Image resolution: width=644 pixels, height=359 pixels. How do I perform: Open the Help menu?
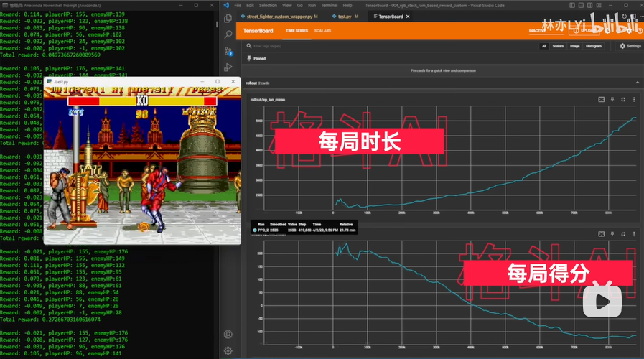[x=347, y=5]
